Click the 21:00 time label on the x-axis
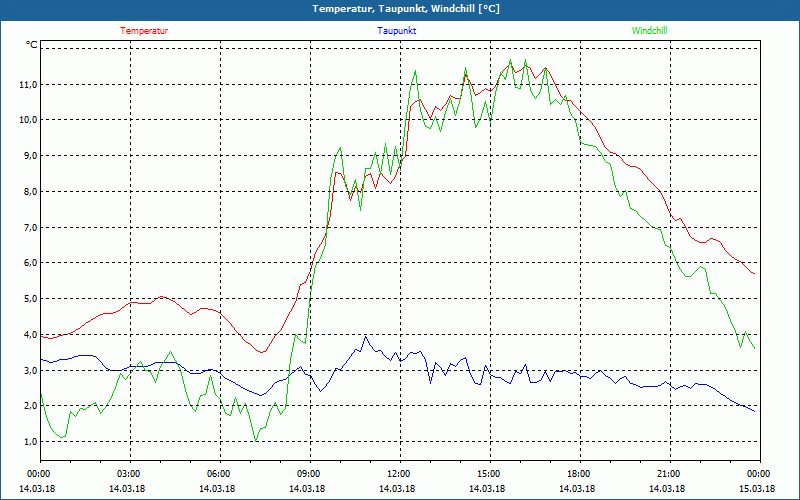 tap(669, 474)
